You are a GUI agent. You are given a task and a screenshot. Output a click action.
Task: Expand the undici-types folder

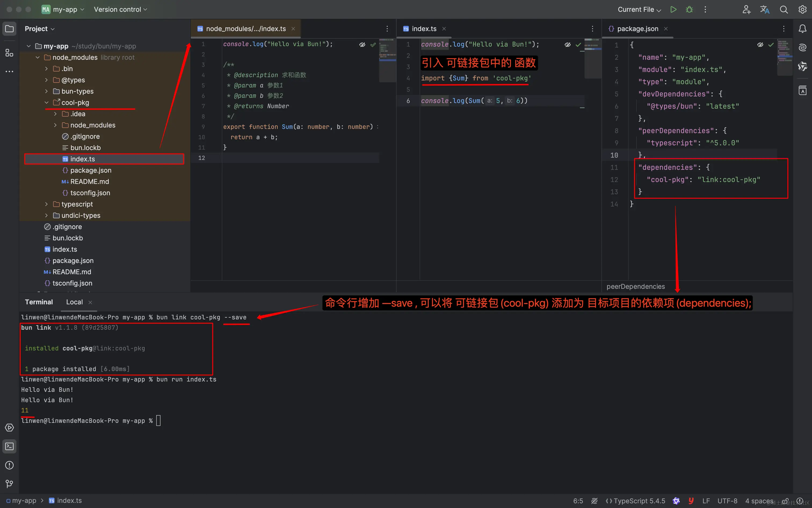click(46, 215)
